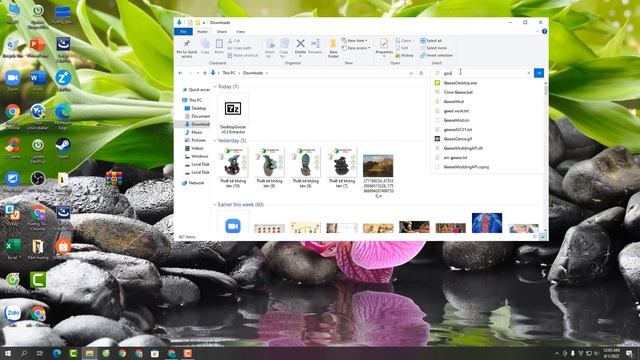Screen dimensions: 640x360
Task: Click Select none in ribbon
Action: pyautogui.click(x=433, y=48)
